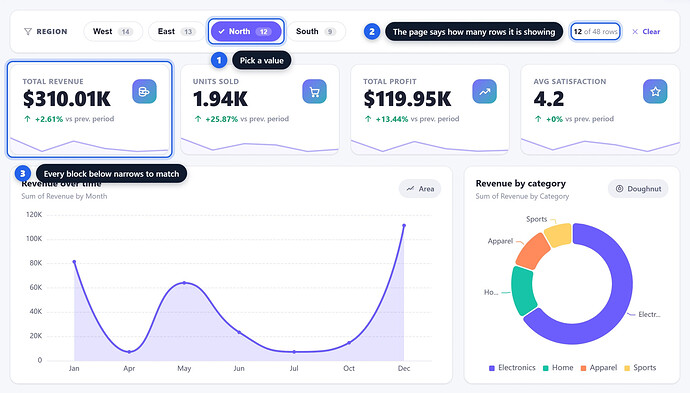Click the Sum of Revenue by Month subtitle

point(64,196)
